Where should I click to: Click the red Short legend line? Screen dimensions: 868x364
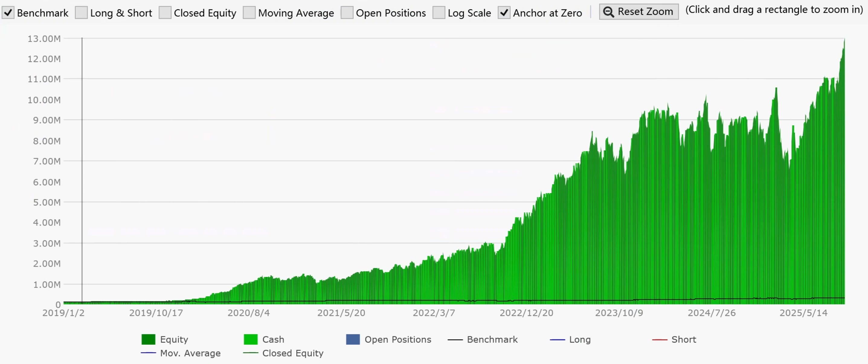(x=659, y=340)
